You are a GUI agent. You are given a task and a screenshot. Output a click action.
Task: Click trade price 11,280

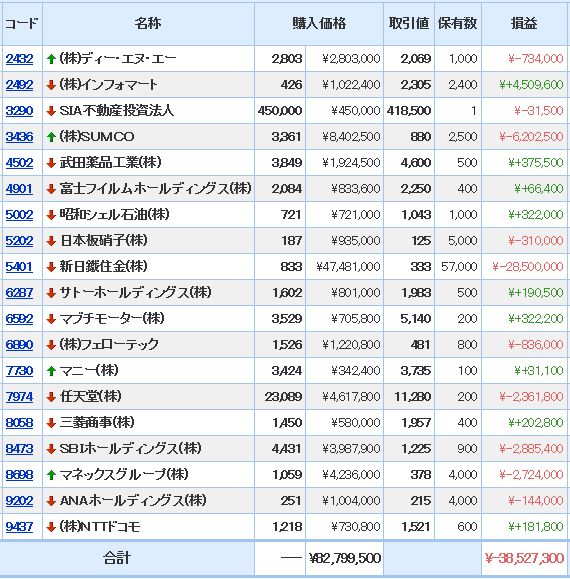click(x=412, y=397)
